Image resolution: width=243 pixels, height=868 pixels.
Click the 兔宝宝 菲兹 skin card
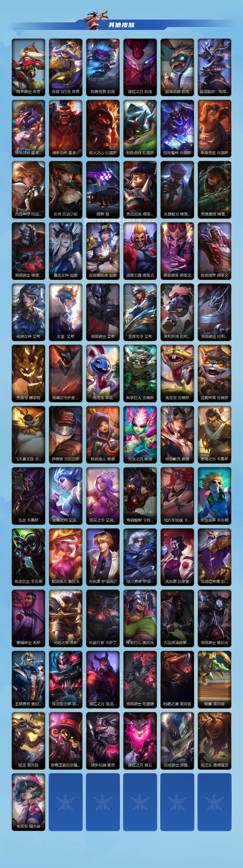103,374
